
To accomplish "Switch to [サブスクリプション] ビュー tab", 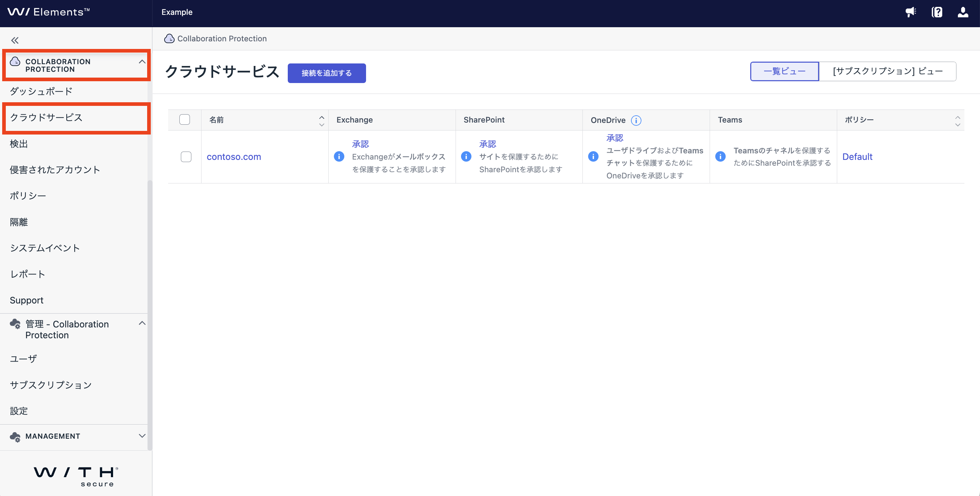I will point(888,71).
